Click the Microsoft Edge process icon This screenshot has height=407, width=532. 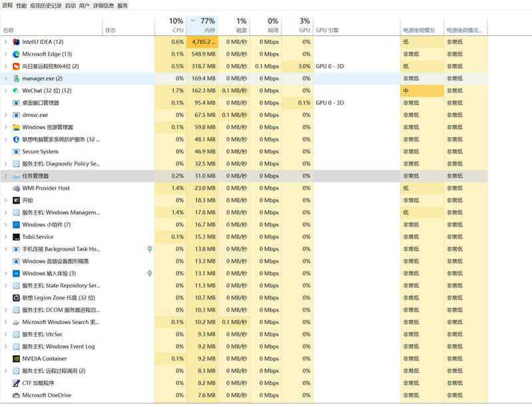coord(16,55)
